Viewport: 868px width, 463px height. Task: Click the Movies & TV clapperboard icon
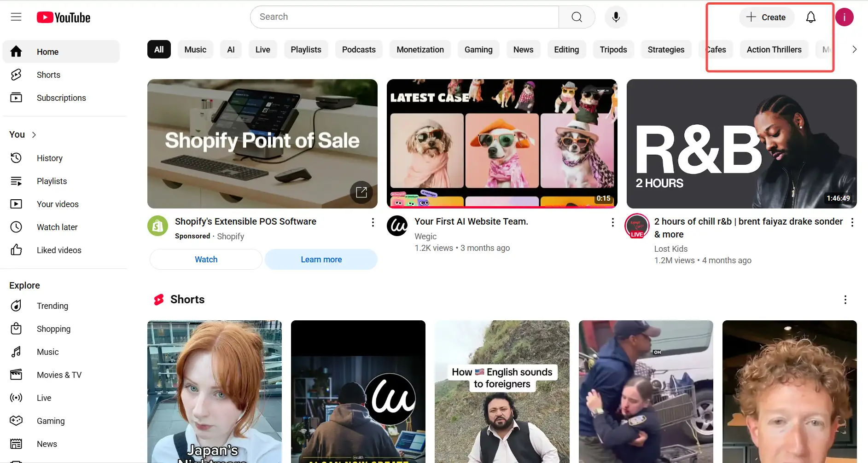(16, 375)
